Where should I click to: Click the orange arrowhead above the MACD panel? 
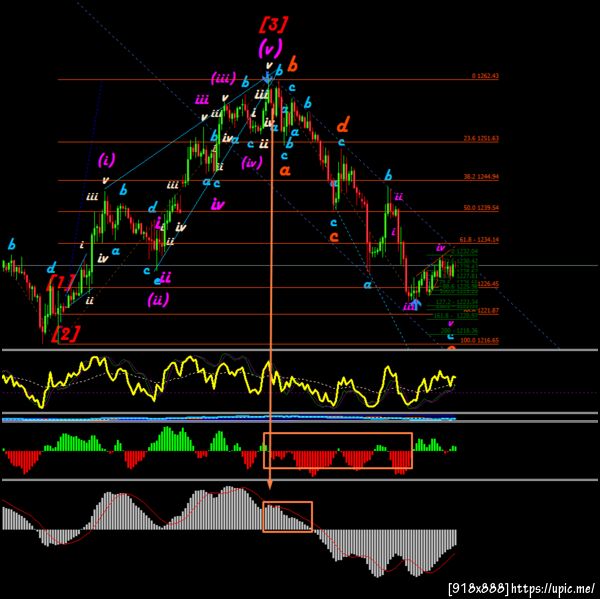click(x=270, y=485)
